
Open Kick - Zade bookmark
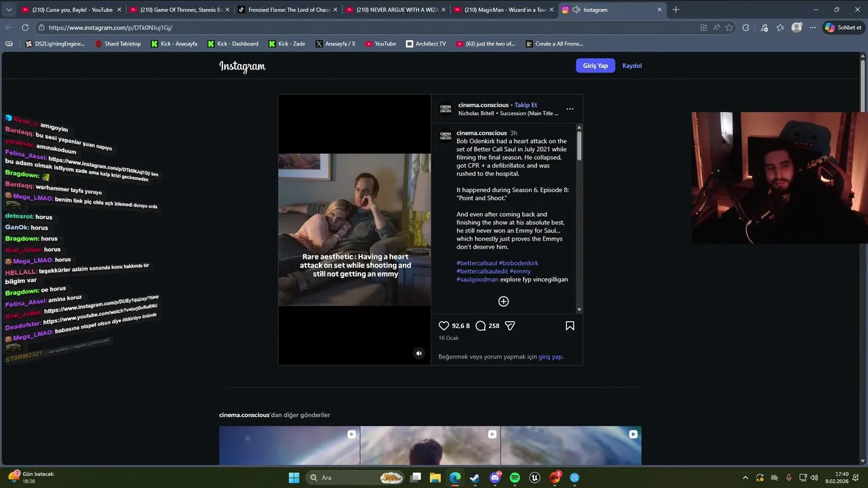pyautogui.click(x=287, y=44)
